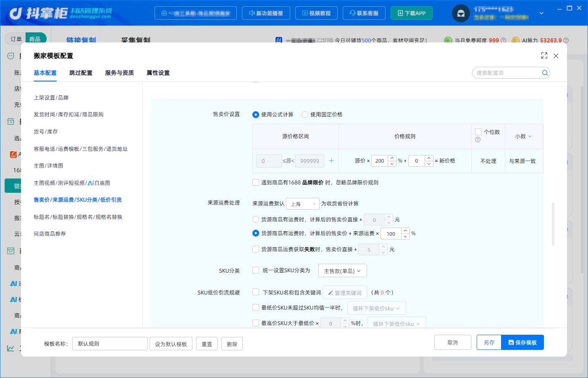The width and height of the screenshot is (588, 378).
Task: Tick 最低价SKU未超过SKU均值一半时 checkbox
Action: click(x=256, y=307)
